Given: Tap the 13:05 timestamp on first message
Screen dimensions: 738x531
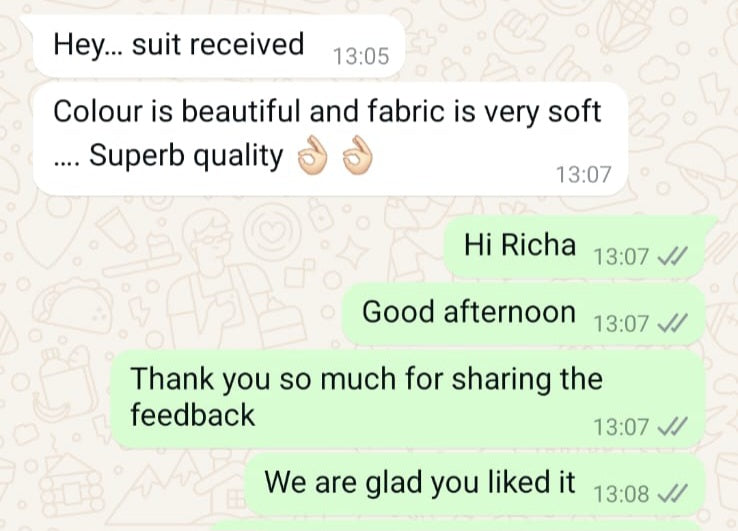Looking at the screenshot, I should tap(361, 56).
